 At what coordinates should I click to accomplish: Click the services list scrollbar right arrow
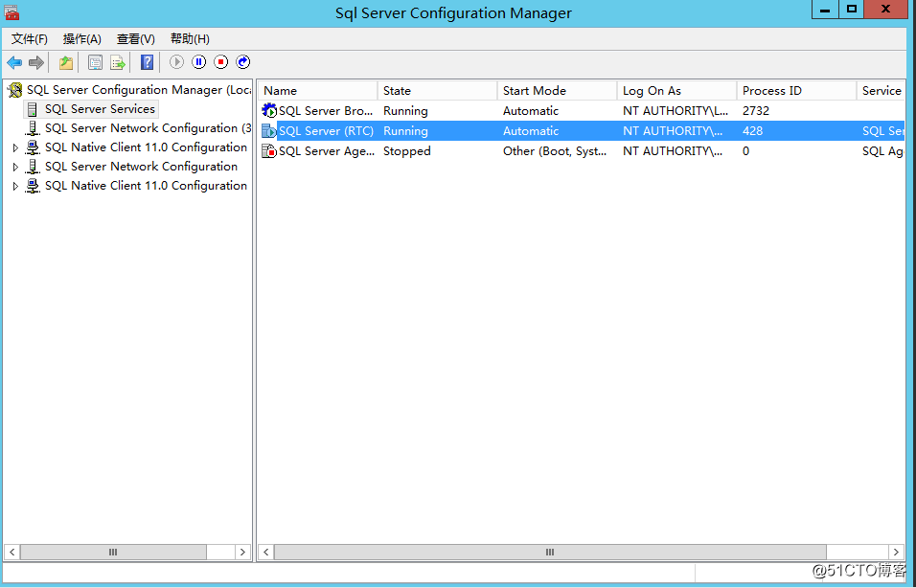[897, 552]
